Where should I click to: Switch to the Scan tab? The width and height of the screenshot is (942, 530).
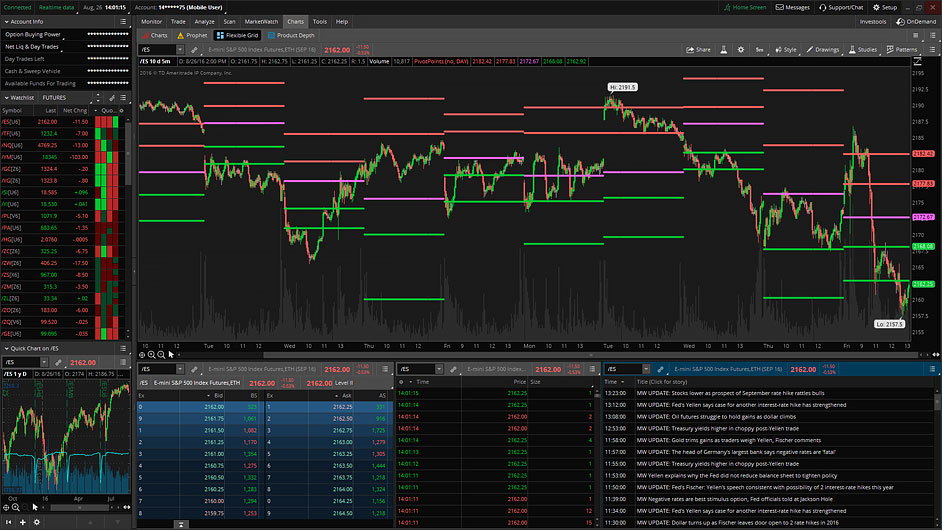click(229, 22)
